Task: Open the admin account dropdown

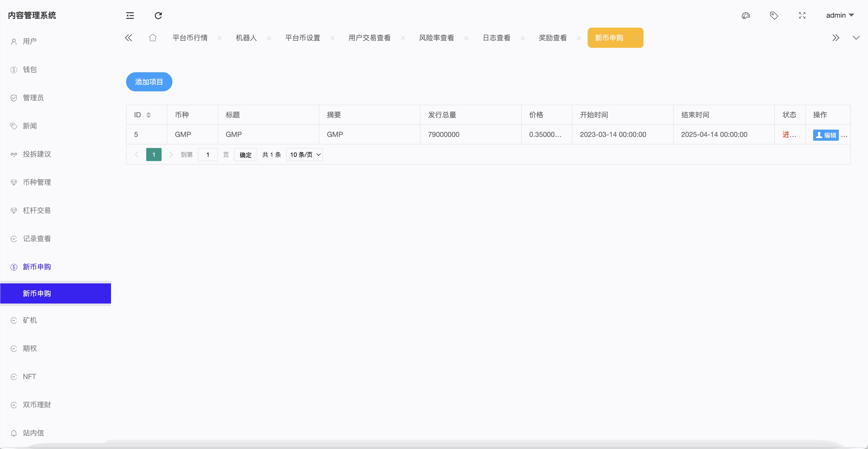Action: [x=840, y=15]
